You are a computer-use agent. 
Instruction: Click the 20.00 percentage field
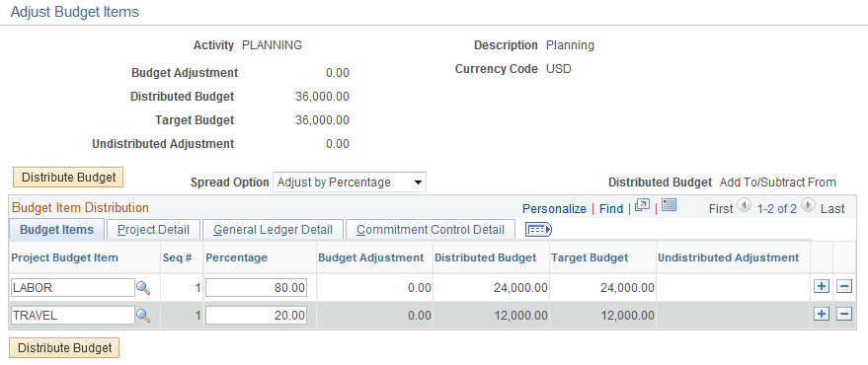(x=256, y=316)
